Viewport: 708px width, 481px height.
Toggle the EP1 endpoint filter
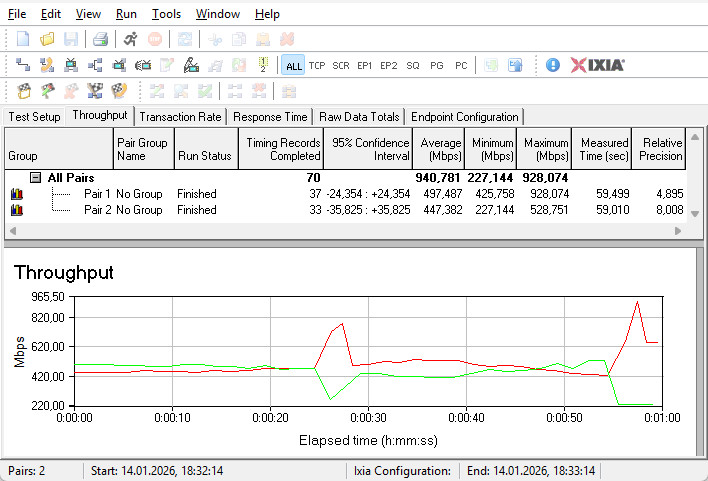pos(365,65)
